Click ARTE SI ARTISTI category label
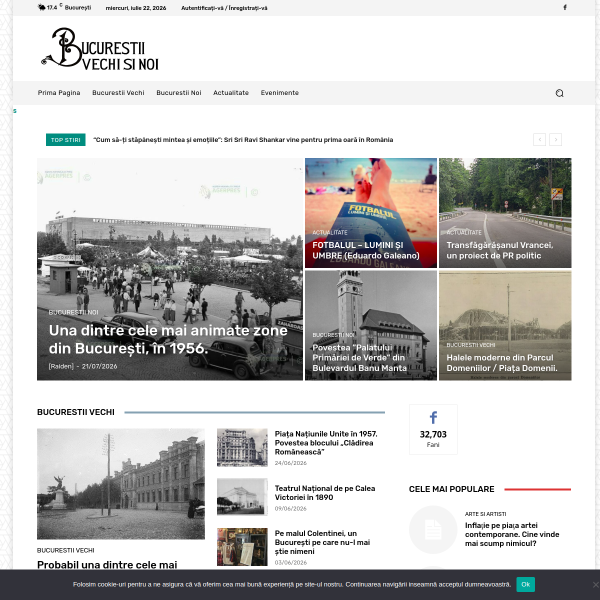 (x=486, y=514)
